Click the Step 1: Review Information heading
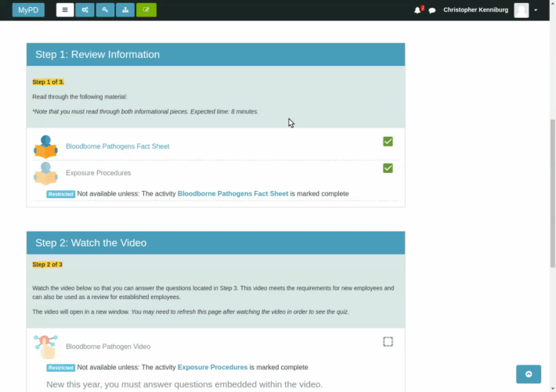Image resolution: width=556 pixels, height=392 pixels. click(x=98, y=55)
